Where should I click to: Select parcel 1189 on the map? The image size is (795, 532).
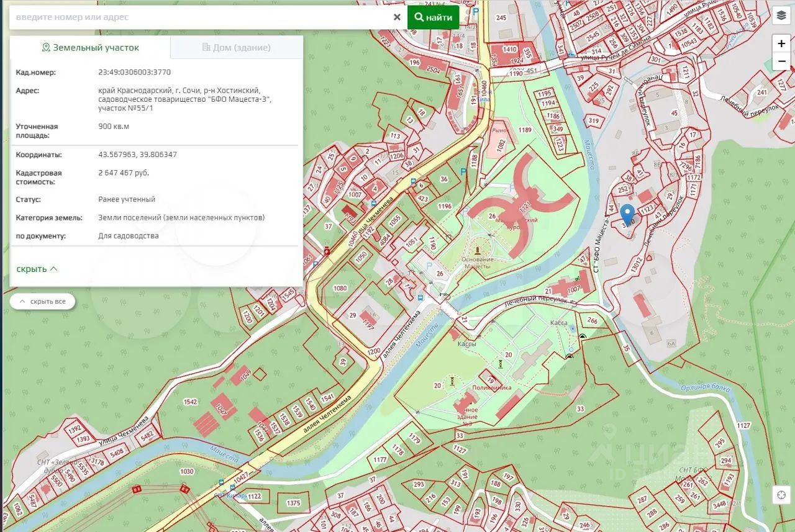coord(525,130)
